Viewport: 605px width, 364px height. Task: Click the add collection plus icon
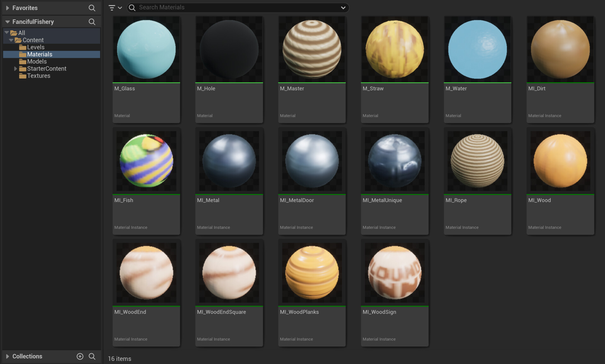[80, 356]
